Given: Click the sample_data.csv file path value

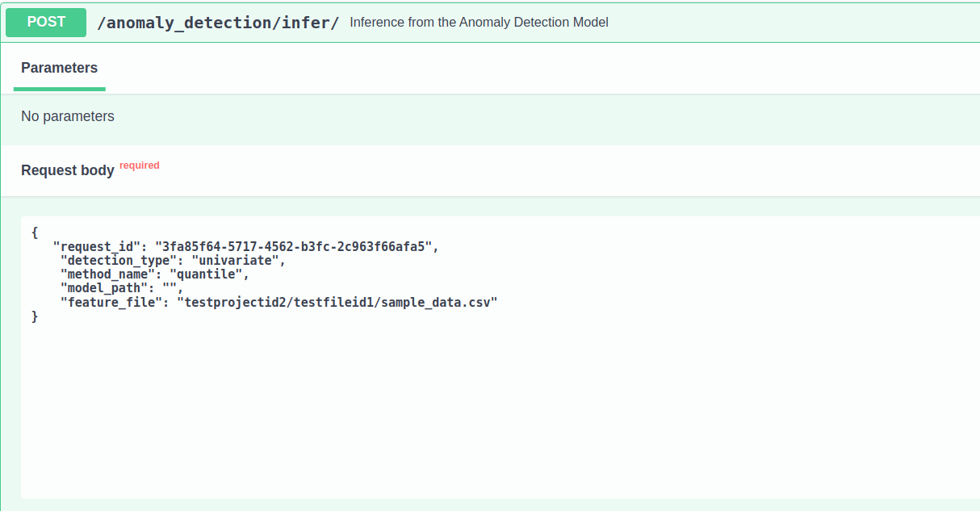Looking at the screenshot, I should click(337, 303).
